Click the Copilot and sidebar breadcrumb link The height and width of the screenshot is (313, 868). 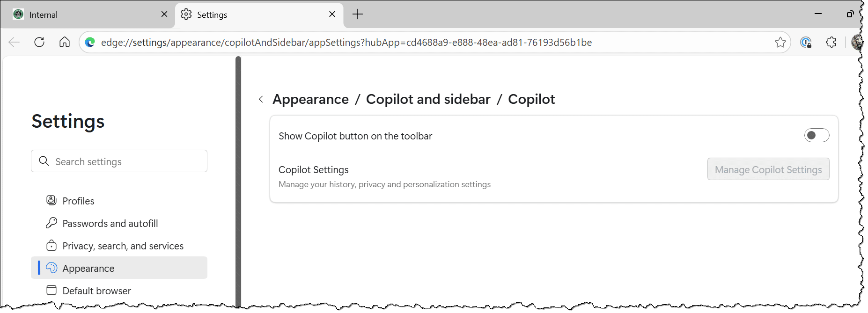(428, 99)
